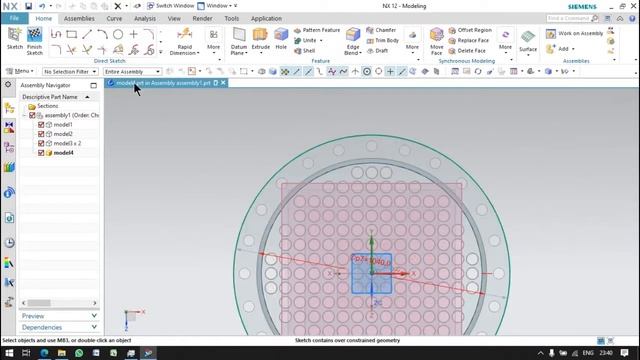The height and width of the screenshot is (360, 640).
Task: Switch to the Render ribbon tab
Action: pos(202,18)
